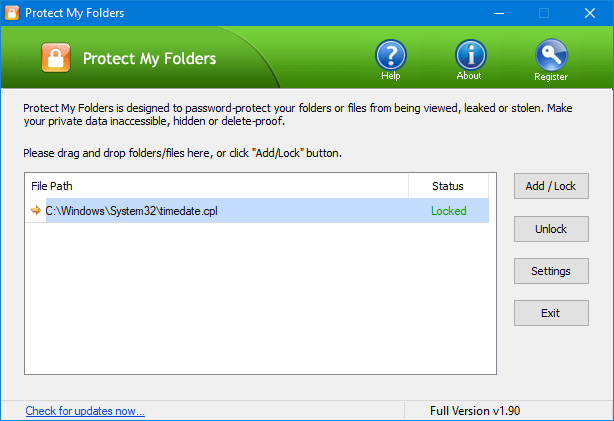Minimize the Protect My Folders window
The width and height of the screenshot is (614, 421).
[x=498, y=13]
